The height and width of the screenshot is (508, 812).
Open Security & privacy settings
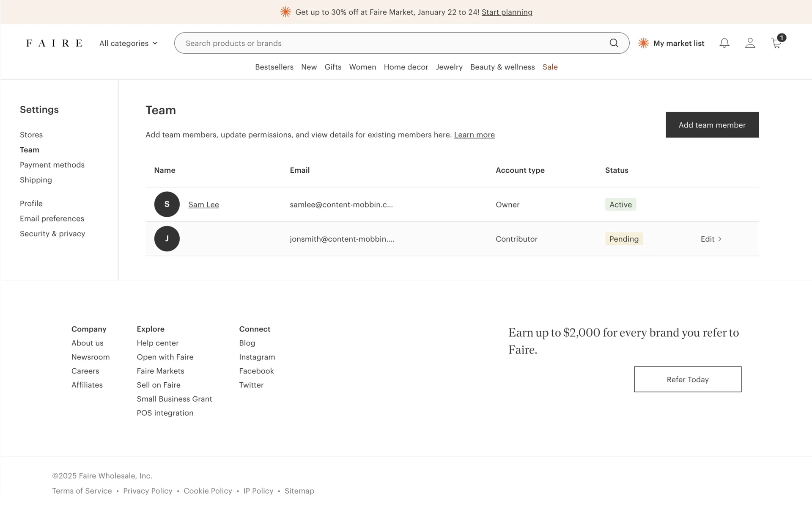52,234
